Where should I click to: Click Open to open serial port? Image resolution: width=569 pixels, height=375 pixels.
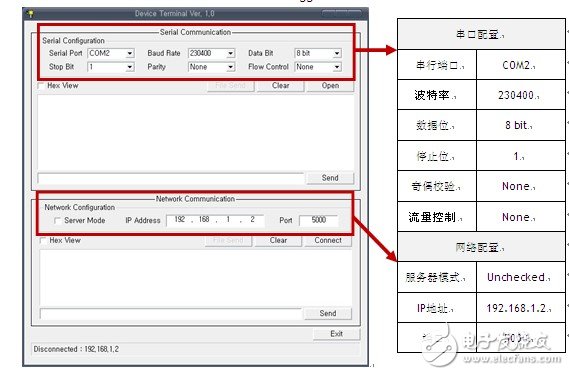(x=330, y=86)
